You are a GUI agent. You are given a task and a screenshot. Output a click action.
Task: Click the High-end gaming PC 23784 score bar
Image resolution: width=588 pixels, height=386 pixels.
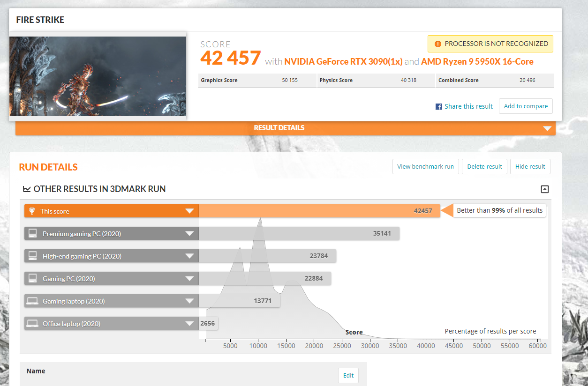click(x=267, y=256)
